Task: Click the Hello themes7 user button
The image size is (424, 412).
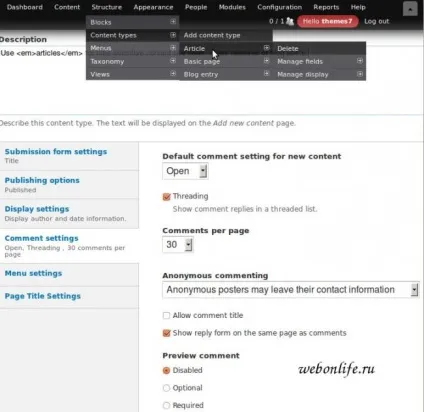Action: [327, 21]
